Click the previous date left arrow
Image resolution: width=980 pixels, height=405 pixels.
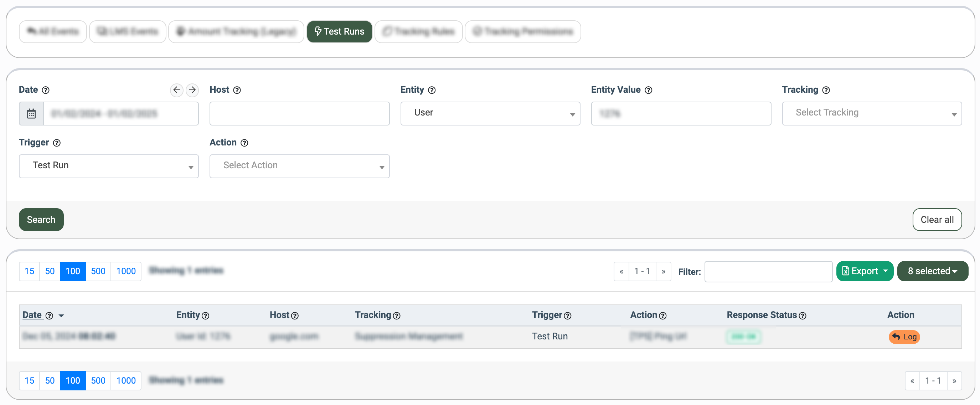[x=176, y=90]
